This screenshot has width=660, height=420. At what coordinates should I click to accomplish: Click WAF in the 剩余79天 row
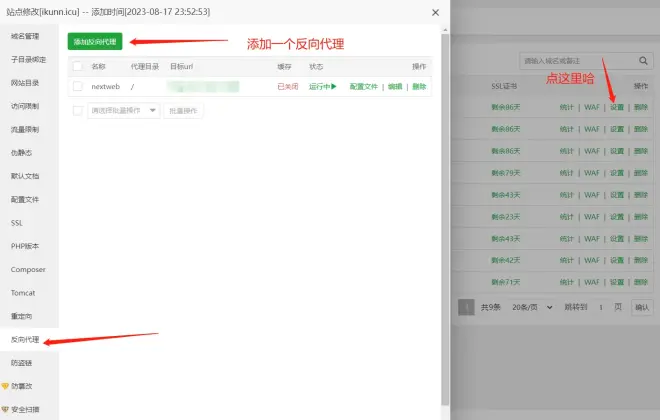click(x=592, y=173)
